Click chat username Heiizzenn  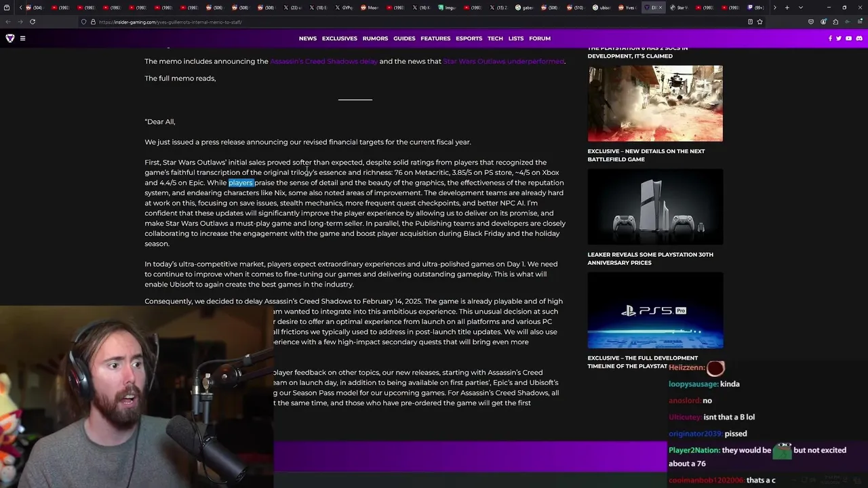[686, 367]
